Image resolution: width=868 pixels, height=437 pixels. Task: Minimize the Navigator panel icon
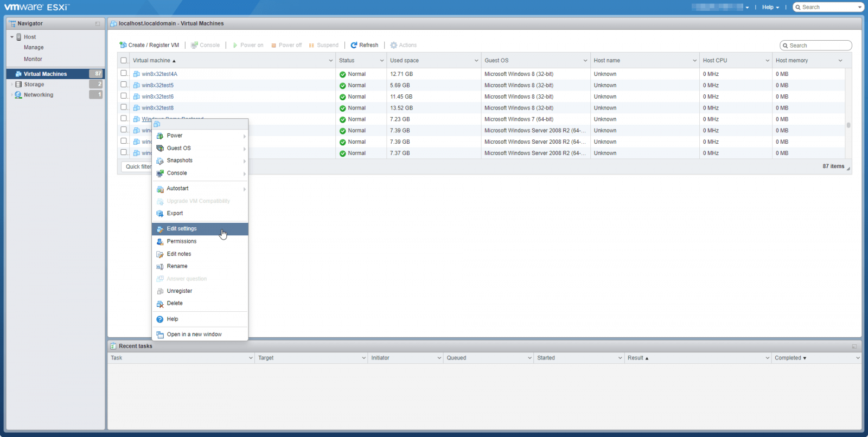pos(98,23)
